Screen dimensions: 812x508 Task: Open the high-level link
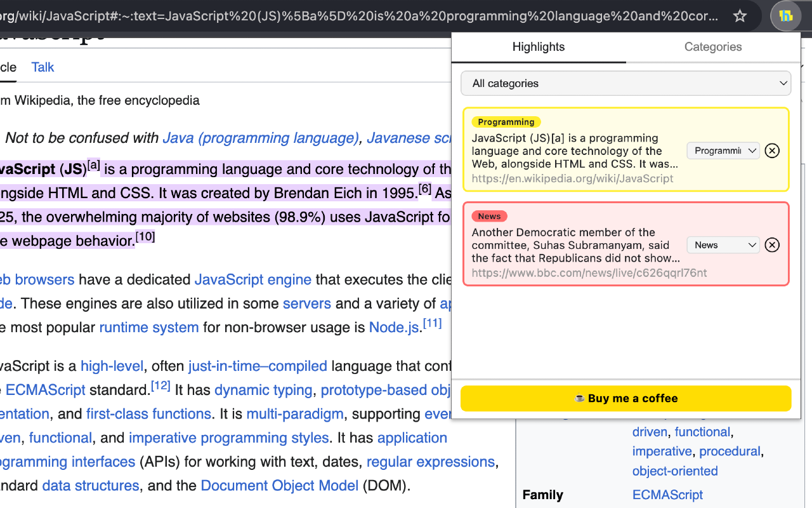(112, 366)
